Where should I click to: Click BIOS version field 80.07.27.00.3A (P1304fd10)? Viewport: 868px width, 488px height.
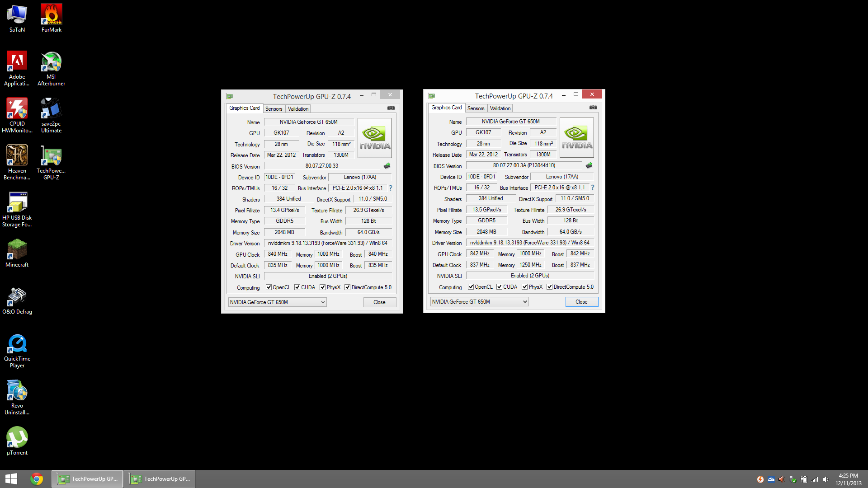pos(524,165)
